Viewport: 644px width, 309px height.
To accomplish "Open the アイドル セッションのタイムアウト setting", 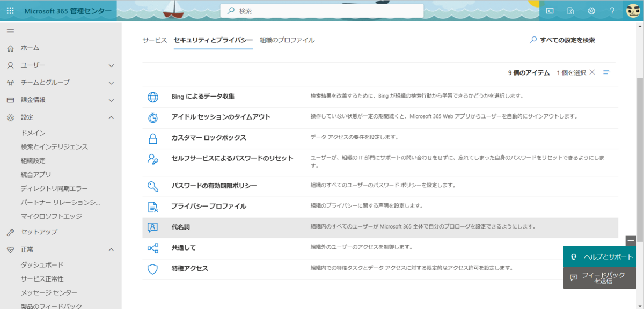I will [x=221, y=117].
